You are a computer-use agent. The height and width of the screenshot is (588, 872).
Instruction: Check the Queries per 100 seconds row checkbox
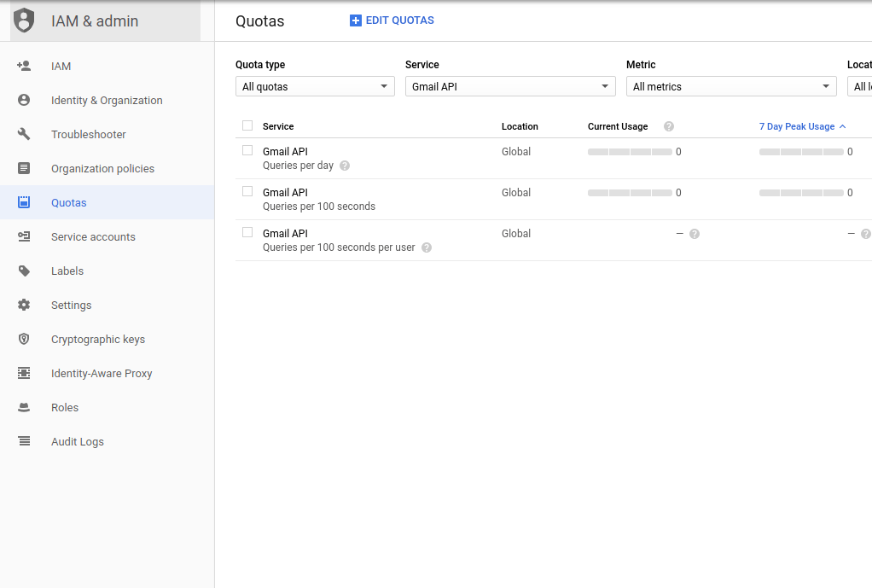247,191
